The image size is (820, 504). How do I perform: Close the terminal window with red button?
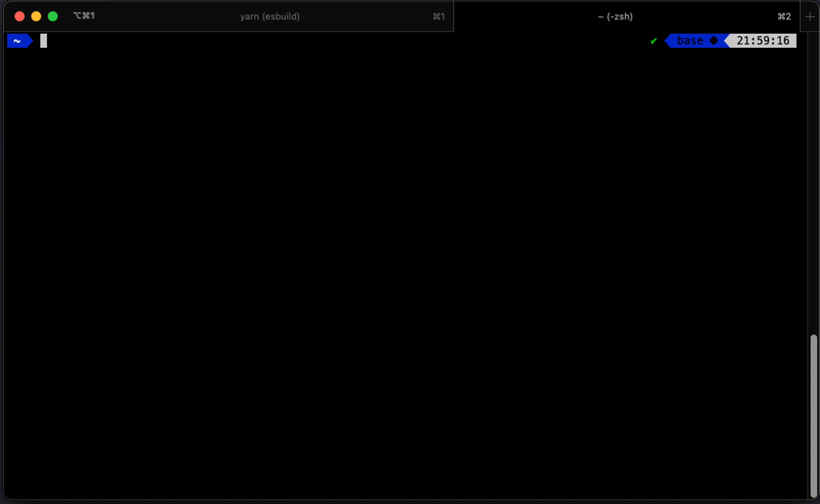click(x=20, y=16)
